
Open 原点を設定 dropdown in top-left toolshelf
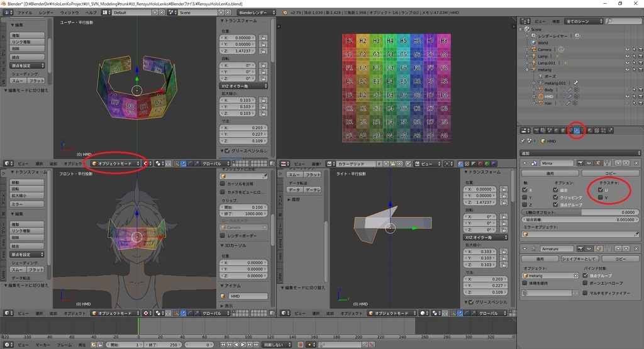coord(28,65)
